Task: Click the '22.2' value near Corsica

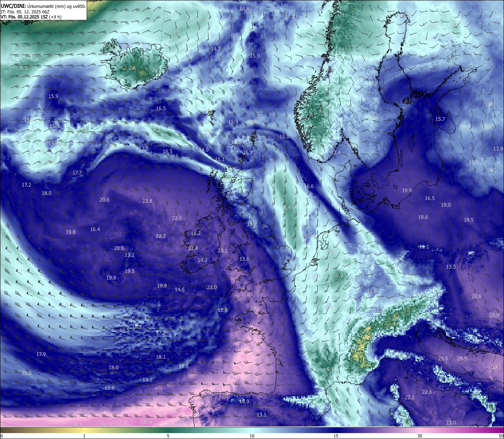Action: (x=409, y=398)
